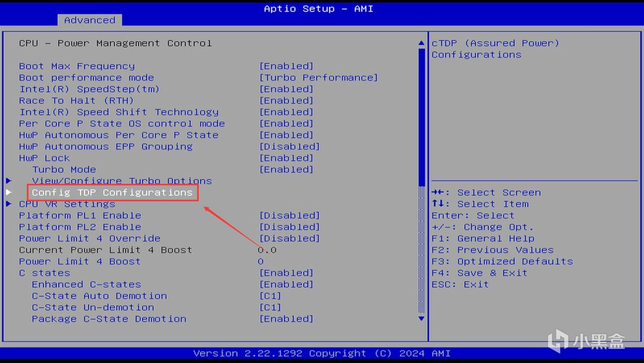Select Package C-State Demotion setting
Screen dimensions: 644x363
point(109,319)
